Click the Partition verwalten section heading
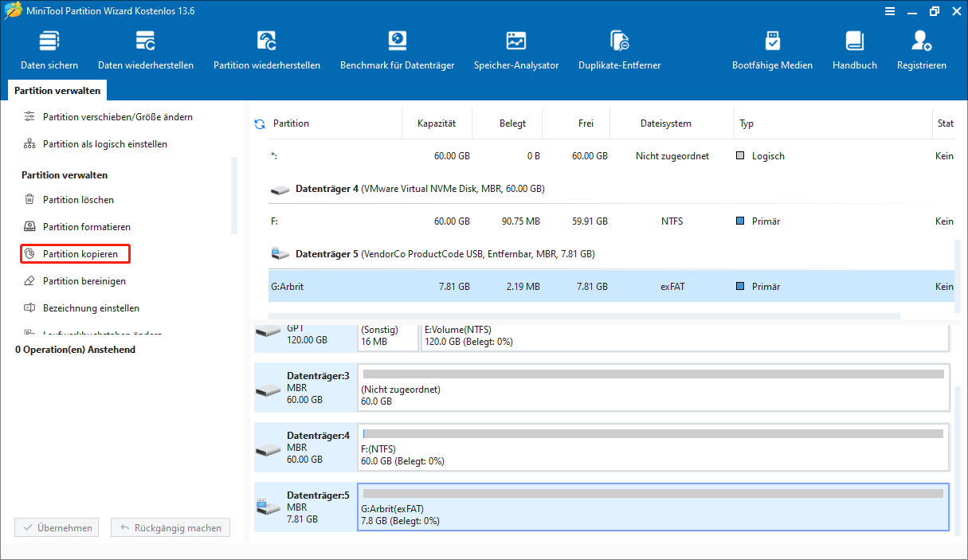 click(x=65, y=174)
